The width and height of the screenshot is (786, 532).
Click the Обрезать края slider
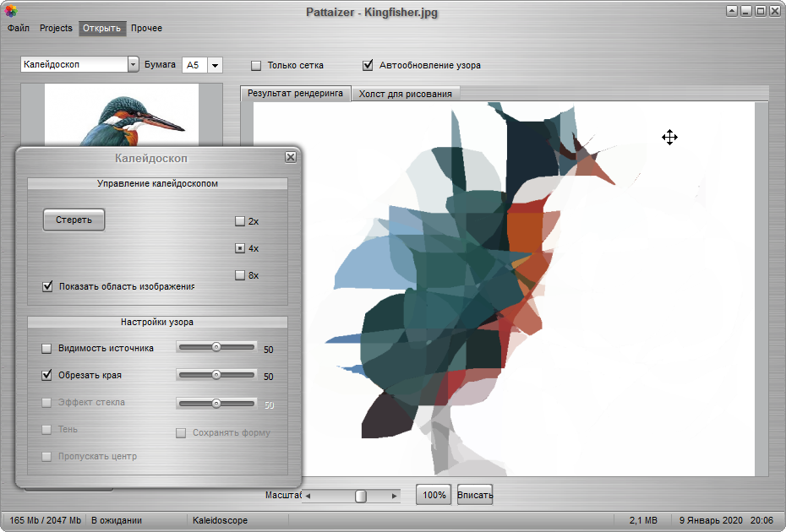point(216,375)
